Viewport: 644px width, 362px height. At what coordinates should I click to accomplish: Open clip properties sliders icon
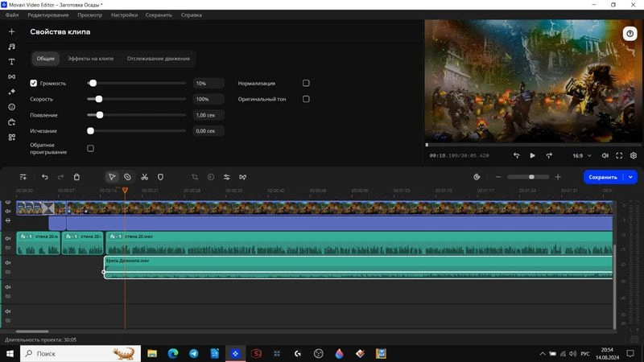[x=227, y=177]
